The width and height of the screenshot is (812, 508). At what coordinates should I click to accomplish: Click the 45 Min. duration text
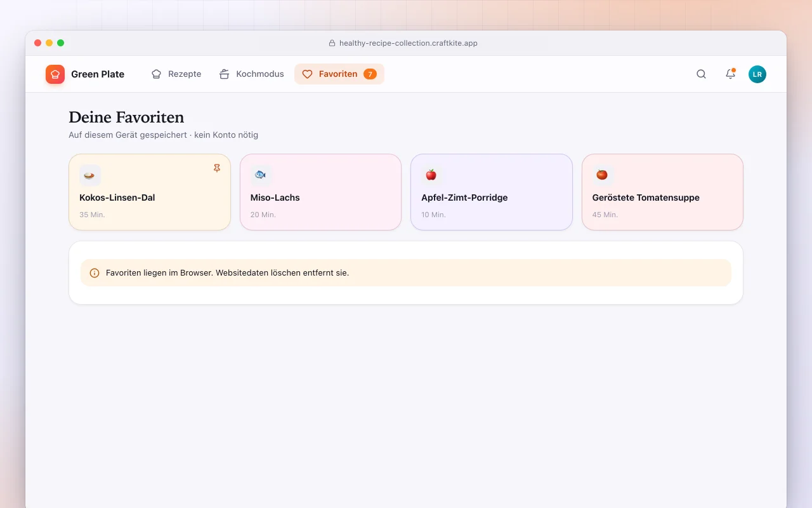(605, 215)
